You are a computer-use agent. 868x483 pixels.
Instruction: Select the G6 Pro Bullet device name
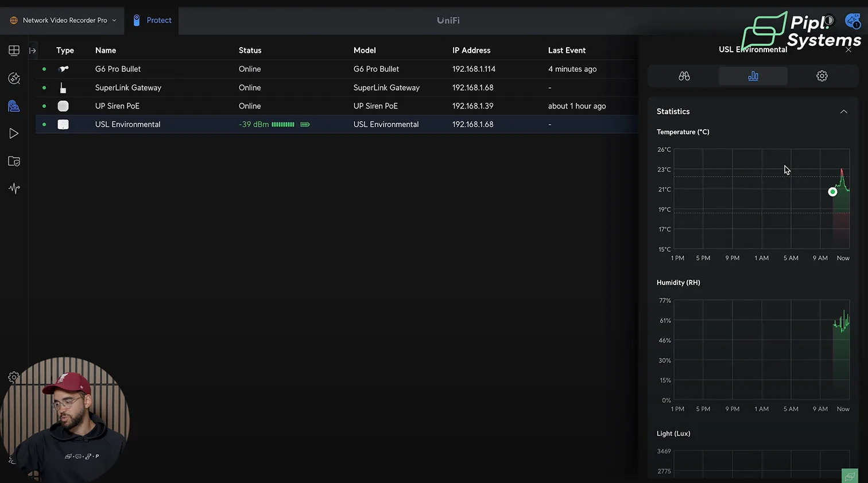118,69
